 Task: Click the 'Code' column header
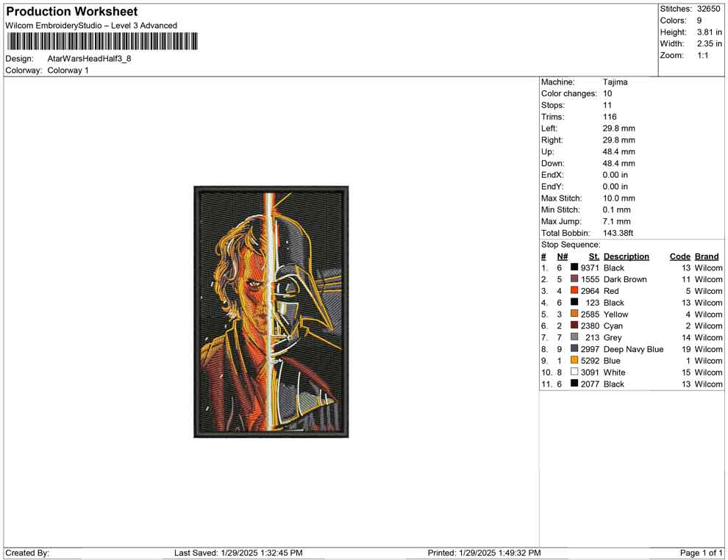point(679,256)
